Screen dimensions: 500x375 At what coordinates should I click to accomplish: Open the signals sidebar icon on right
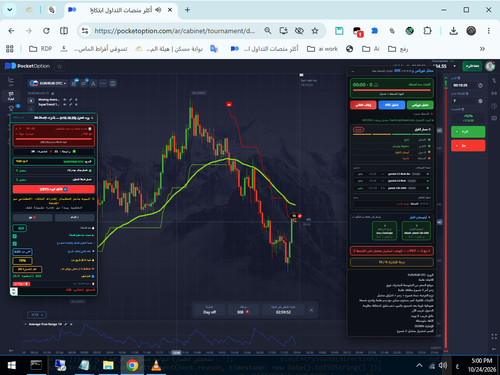click(494, 93)
